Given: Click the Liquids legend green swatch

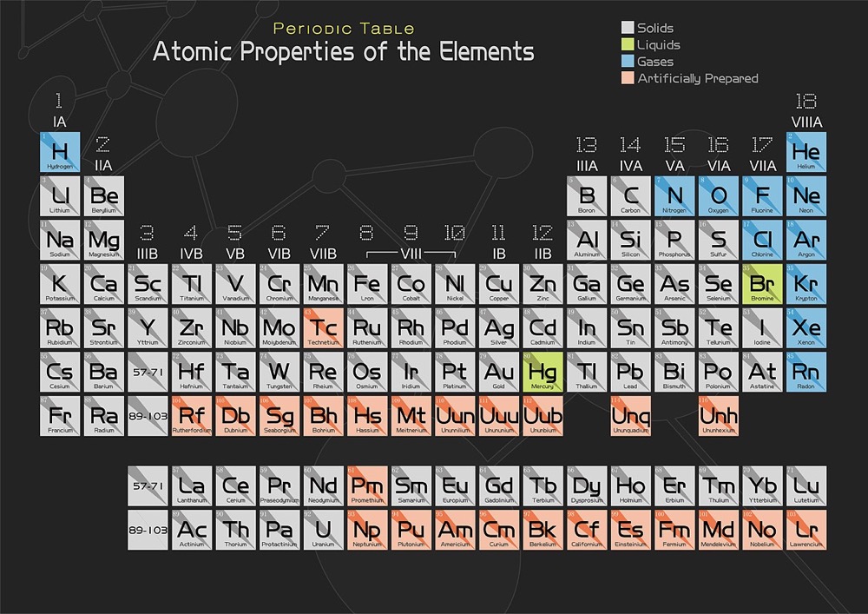Looking at the screenshot, I should (x=628, y=45).
